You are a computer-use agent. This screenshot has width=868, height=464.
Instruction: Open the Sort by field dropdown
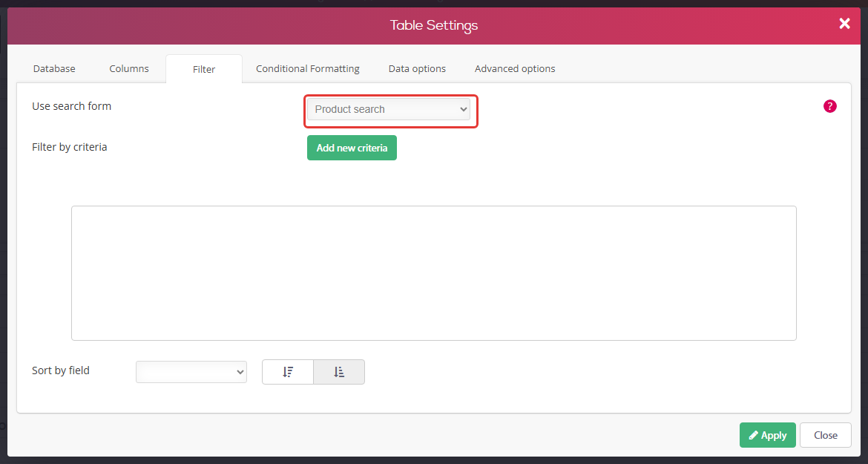tap(191, 372)
